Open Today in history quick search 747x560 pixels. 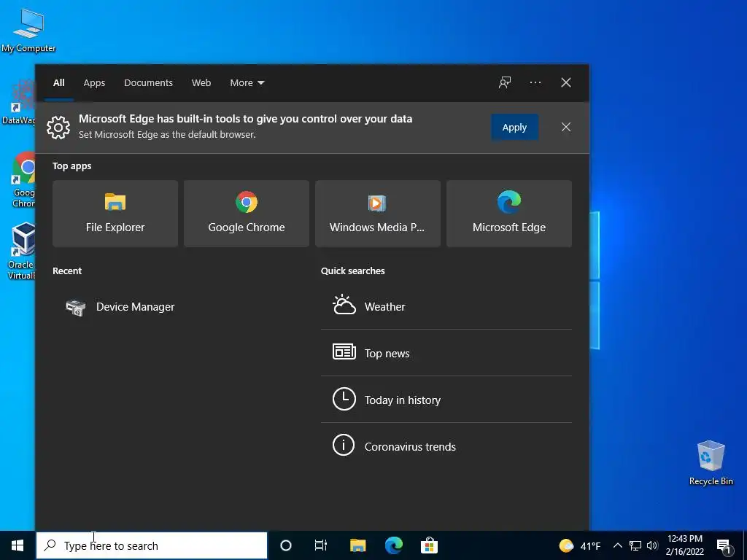446,400
